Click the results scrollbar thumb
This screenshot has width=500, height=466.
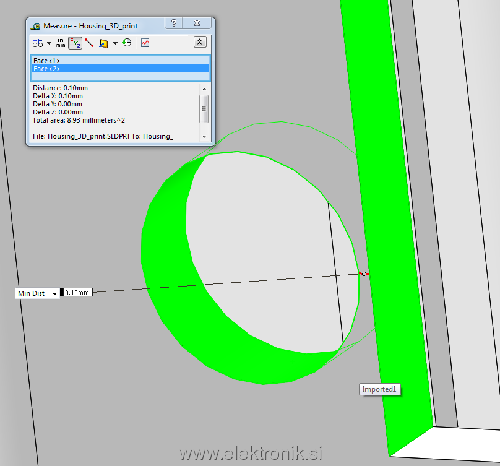point(204,109)
